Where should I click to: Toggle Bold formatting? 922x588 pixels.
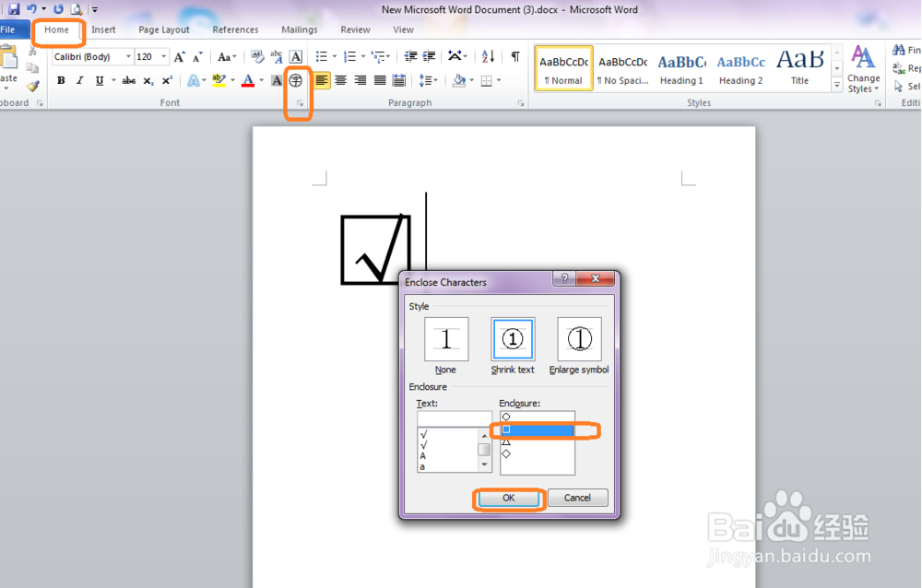tap(61, 80)
